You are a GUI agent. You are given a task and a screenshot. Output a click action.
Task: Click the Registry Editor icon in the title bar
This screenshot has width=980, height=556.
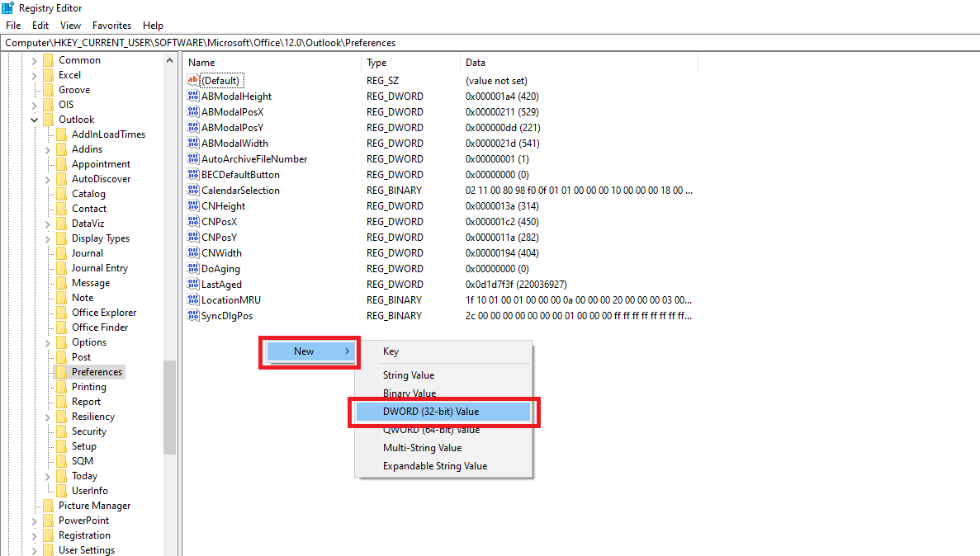(8, 7)
